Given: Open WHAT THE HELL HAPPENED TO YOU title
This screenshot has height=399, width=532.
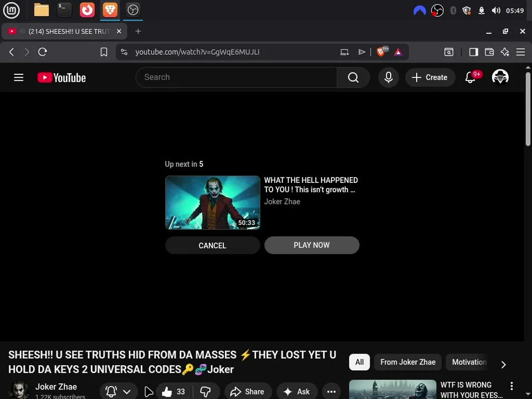Looking at the screenshot, I should coord(311,185).
